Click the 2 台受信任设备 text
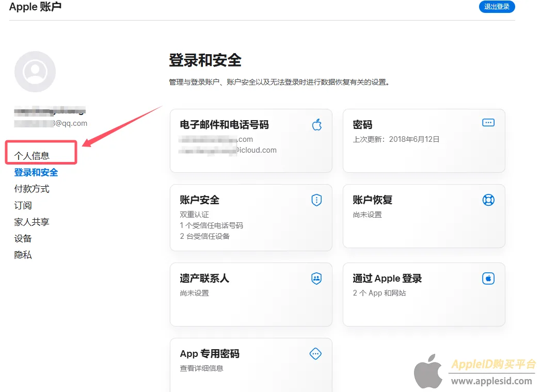Viewport: 542px width, 392px height. [x=204, y=236]
